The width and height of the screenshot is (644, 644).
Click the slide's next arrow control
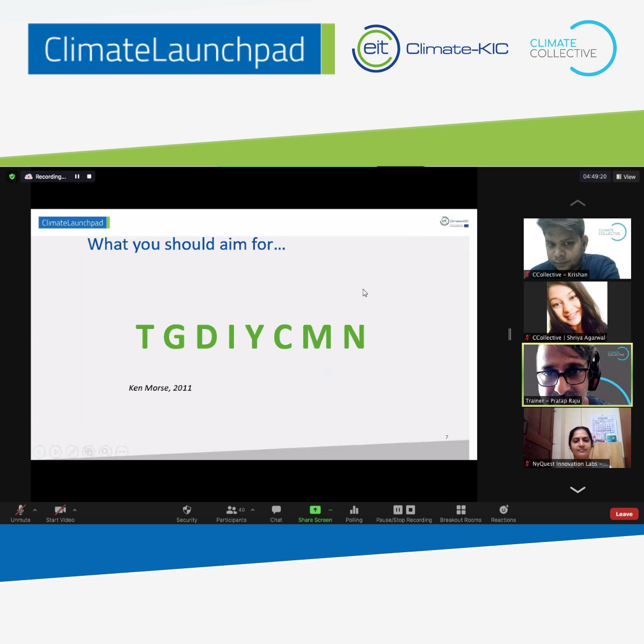pos(55,452)
